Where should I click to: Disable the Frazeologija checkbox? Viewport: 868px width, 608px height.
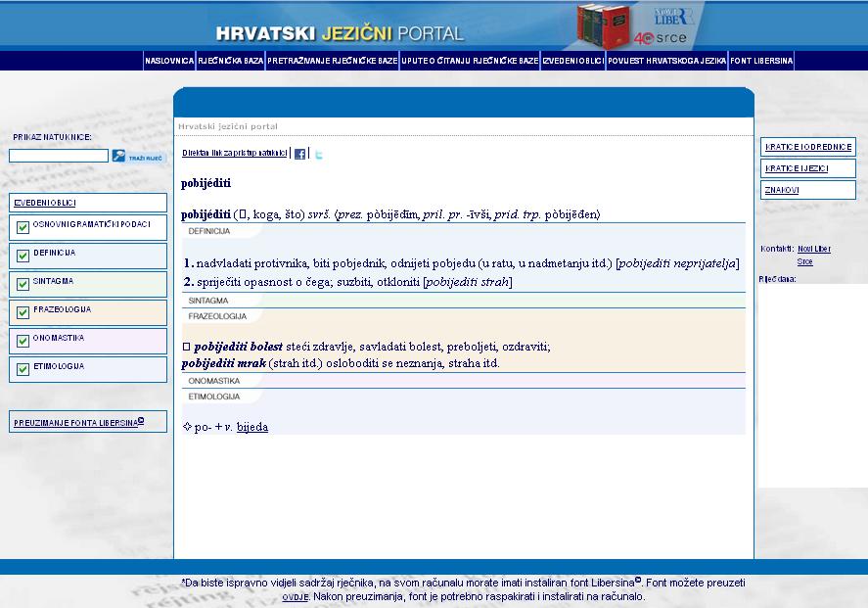point(23,313)
